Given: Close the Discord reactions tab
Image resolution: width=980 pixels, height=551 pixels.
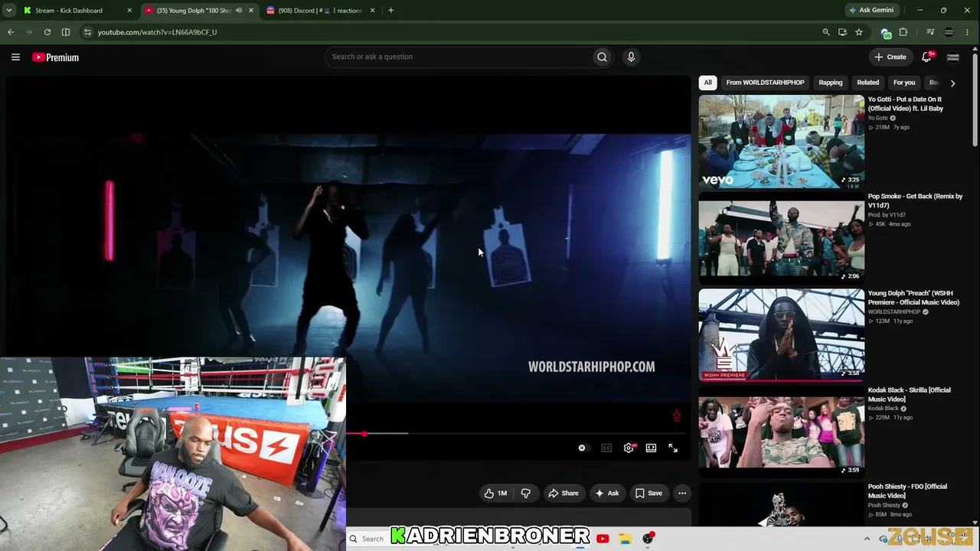Looking at the screenshot, I should tap(373, 11).
